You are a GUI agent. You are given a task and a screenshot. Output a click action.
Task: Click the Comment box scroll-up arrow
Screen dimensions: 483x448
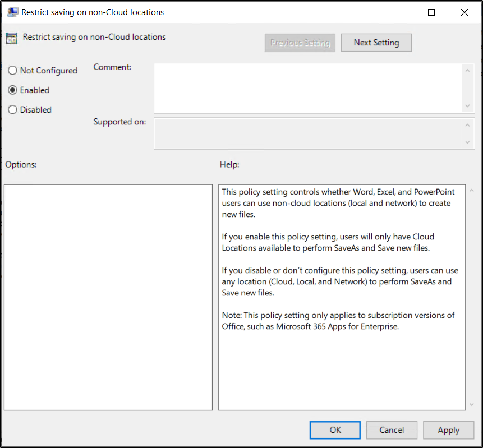[468, 70]
